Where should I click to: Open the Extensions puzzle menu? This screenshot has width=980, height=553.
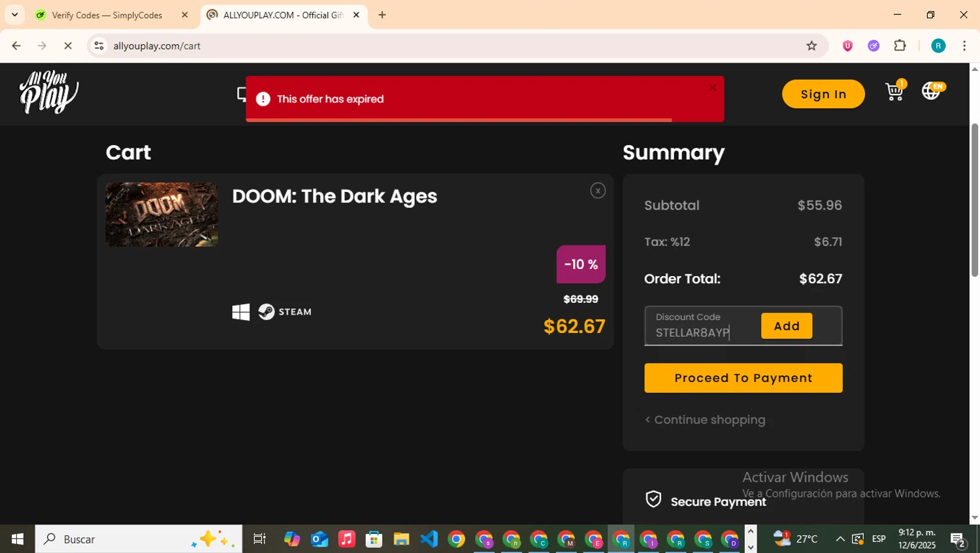pyautogui.click(x=900, y=46)
